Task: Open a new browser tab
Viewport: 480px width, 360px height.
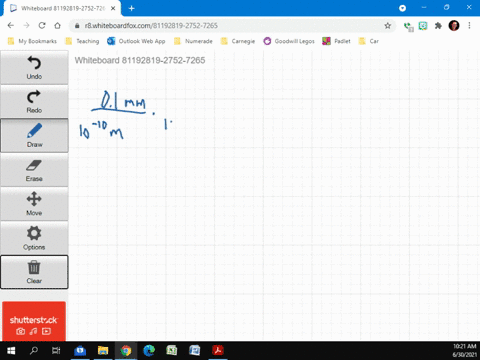Action: point(132,8)
